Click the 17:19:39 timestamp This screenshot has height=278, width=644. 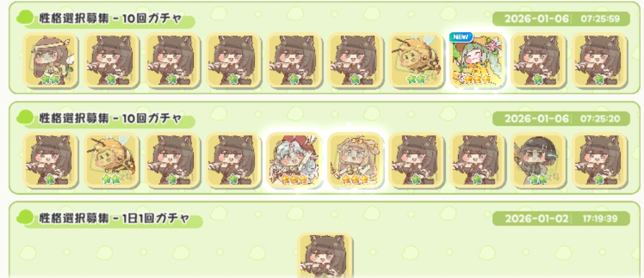tap(599, 219)
